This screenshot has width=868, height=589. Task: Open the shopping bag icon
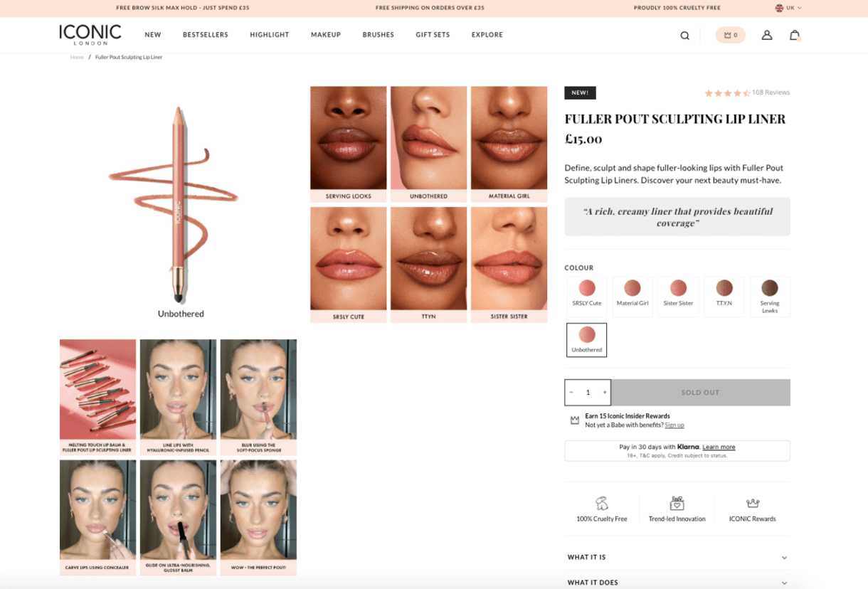[795, 35]
